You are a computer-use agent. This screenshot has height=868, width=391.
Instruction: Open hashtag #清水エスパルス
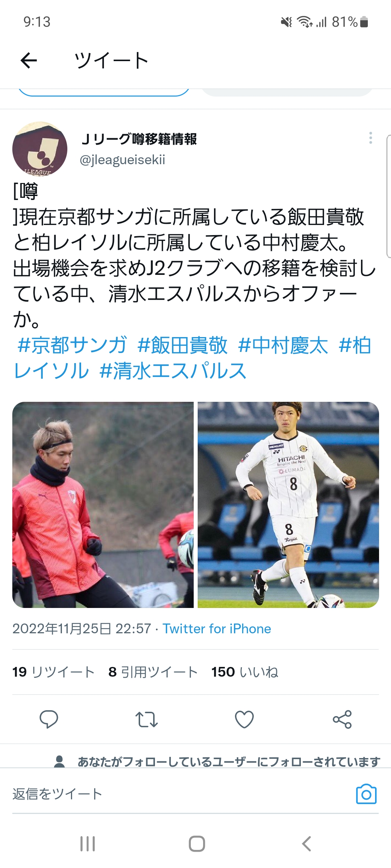point(173,371)
